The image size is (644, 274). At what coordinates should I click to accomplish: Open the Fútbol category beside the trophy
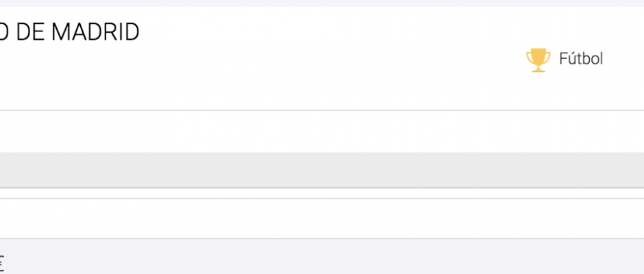(581, 59)
